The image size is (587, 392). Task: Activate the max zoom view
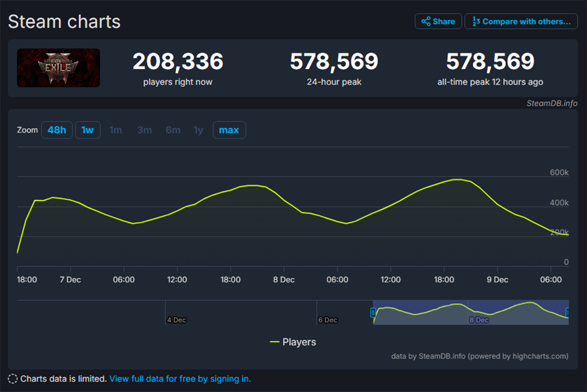coord(229,130)
